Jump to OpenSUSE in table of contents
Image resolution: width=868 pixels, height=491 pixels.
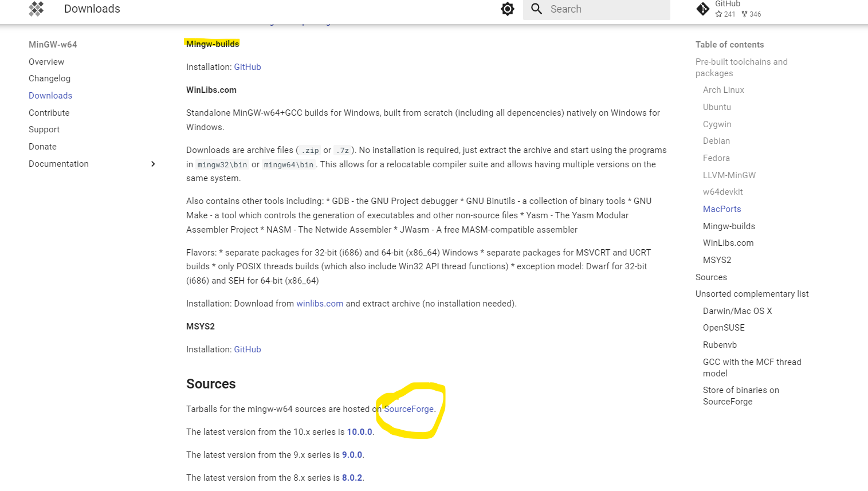click(x=724, y=328)
